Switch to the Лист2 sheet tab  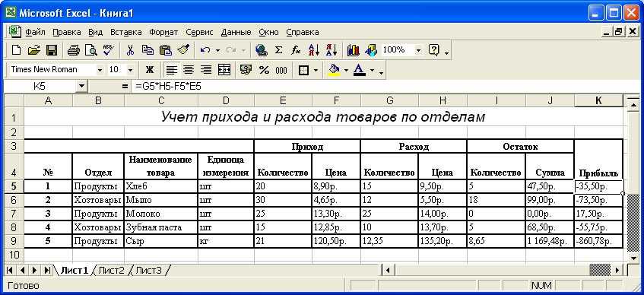click(111, 271)
